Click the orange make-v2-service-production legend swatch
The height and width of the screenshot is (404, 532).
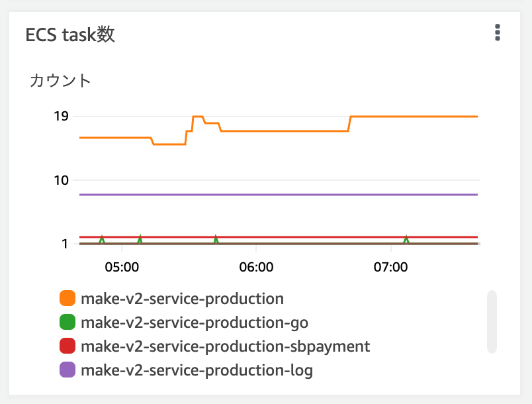click(67, 299)
